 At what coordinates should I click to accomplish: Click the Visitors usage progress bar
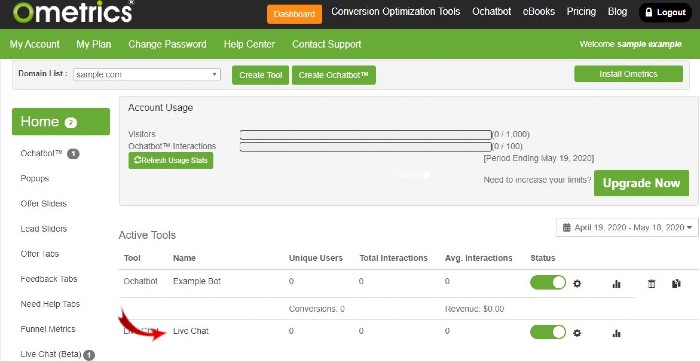pyautogui.click(x=365, y=134)
